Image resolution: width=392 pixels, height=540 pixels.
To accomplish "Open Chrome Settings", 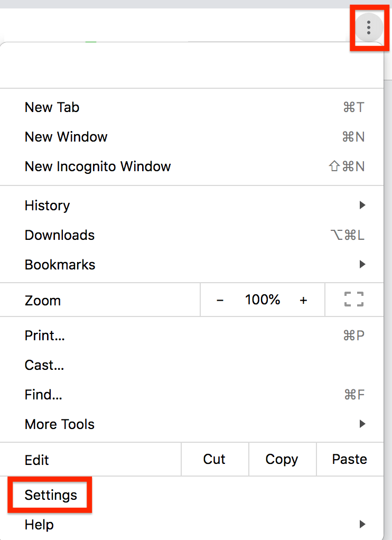I will (x=50, y=495).
